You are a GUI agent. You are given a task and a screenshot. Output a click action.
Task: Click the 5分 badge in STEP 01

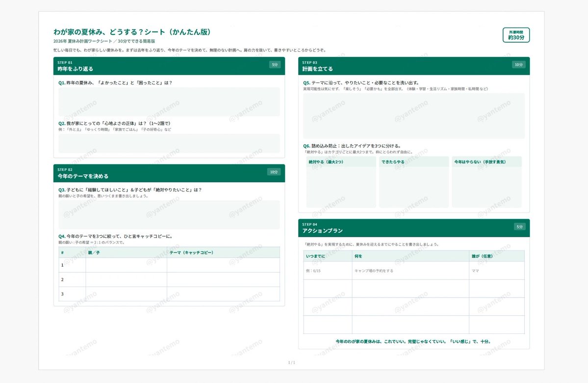pyautogui.click(x=275, y=65)
